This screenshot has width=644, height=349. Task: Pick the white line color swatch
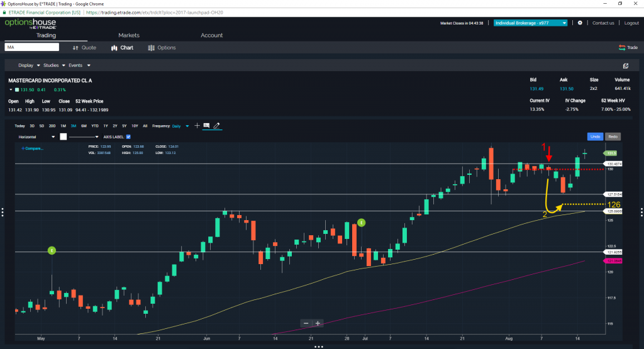pos(64,136)
